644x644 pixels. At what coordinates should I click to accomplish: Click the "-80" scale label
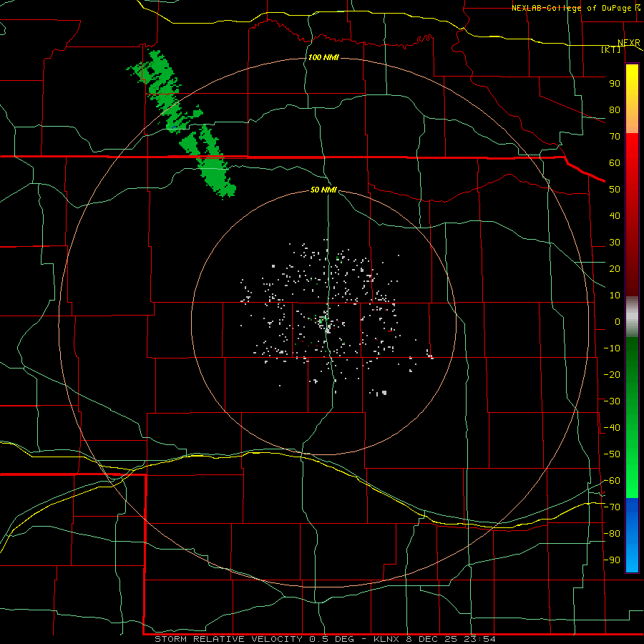click(x=612, y=534)
